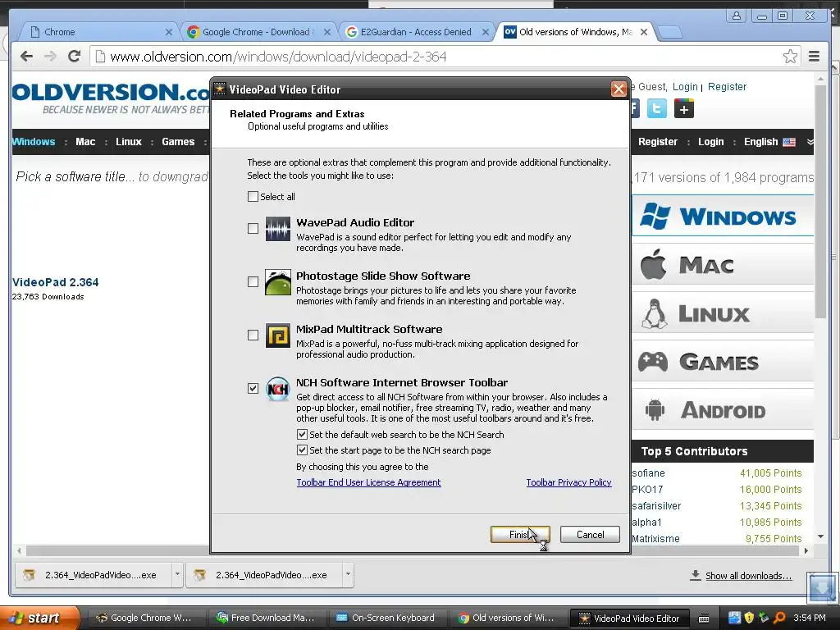Switch to E2Guardian - Access Denied tab
Screen dimensions: 840x630
tap(416, 32)
